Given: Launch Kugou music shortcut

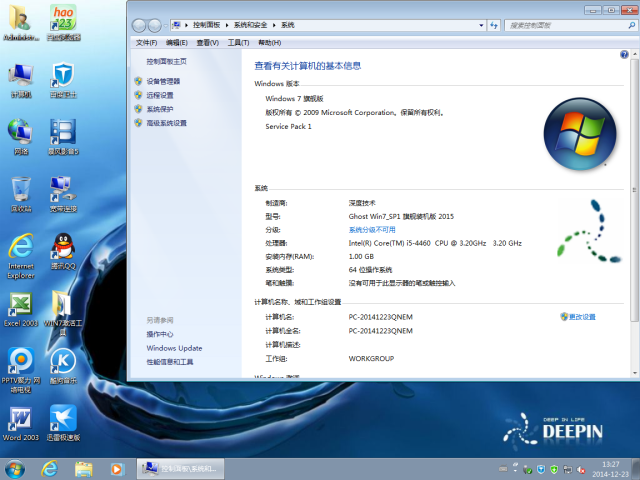Looking at the screenshot, I should (x=63, y=366).
